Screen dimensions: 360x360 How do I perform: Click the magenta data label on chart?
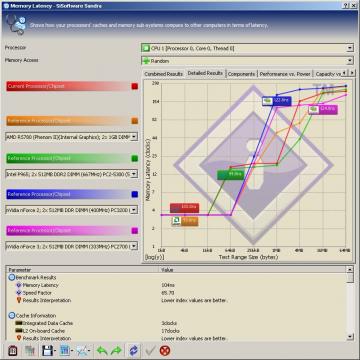tap(323, 109)
